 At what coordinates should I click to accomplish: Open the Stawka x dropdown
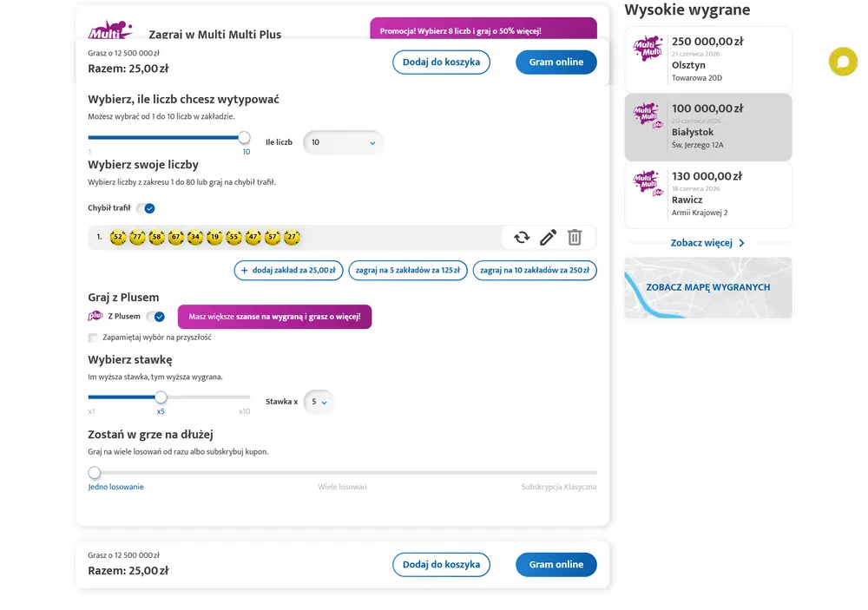319,402
